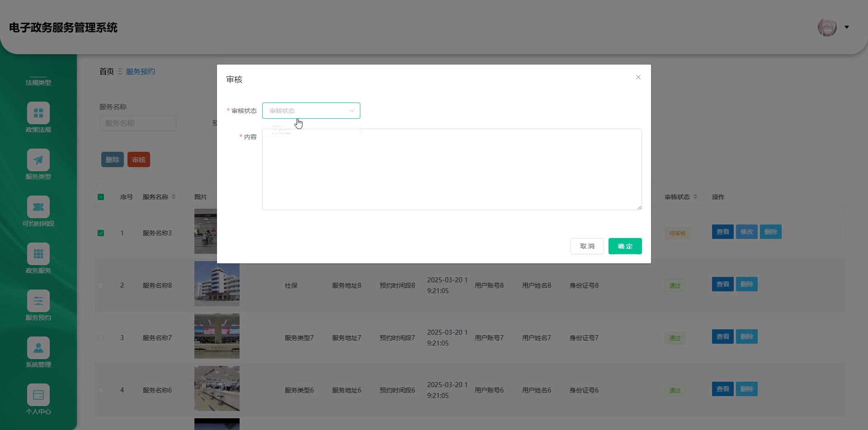Image resolution: width=868 pixels, height=430 pixels.
Task: Open the dropdown arrow beside user avatar
Action: click(847, 28)
